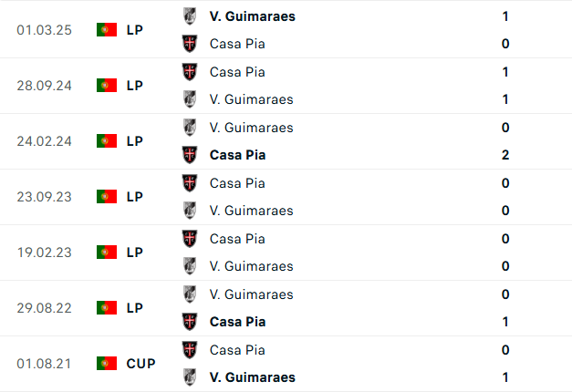
Task: Click V. Guimaraes crest in 29.08.22 match
Action: 190,294
